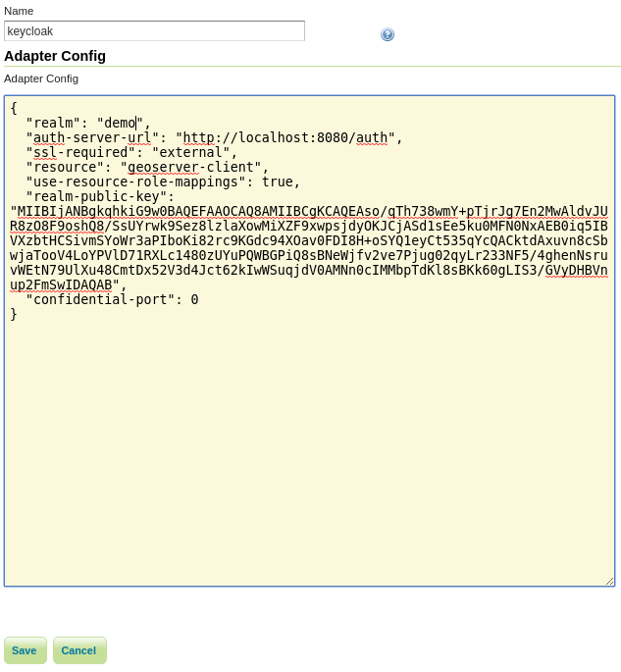Image resolution: width=621 pixels, height=672 pixels.
Task: Click the "realm" key in the JSON
Action: (53, 124)
